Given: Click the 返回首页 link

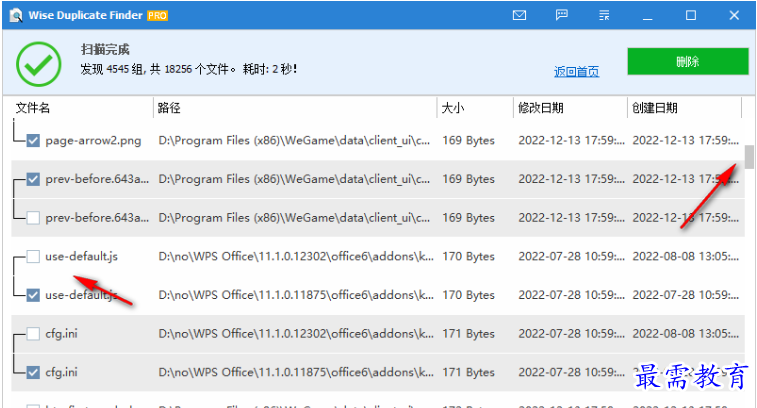Looking at the screenshot, I should click(576, 72).
